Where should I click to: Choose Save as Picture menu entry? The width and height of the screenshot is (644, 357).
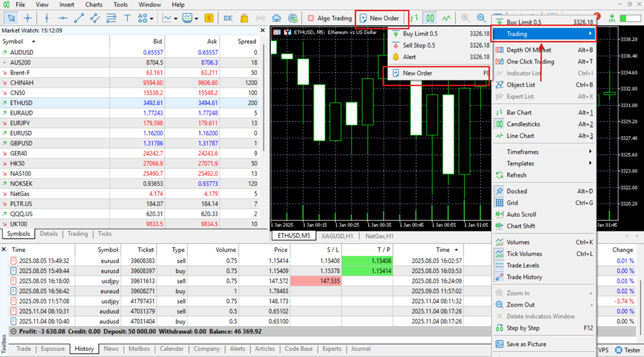[x=526, y=344]
